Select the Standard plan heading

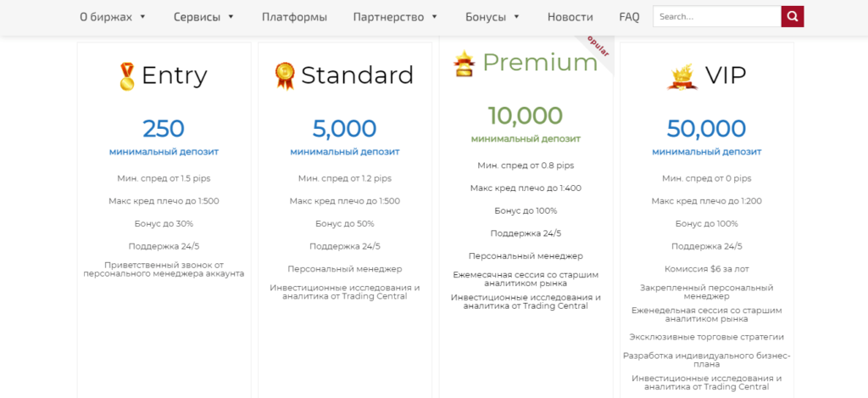357,76
